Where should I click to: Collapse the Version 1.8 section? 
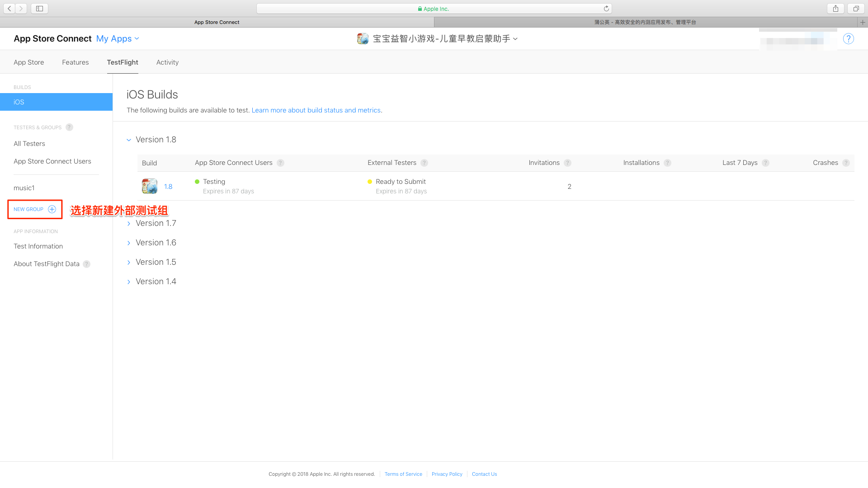pyautogui.click(x=129, y=140)
